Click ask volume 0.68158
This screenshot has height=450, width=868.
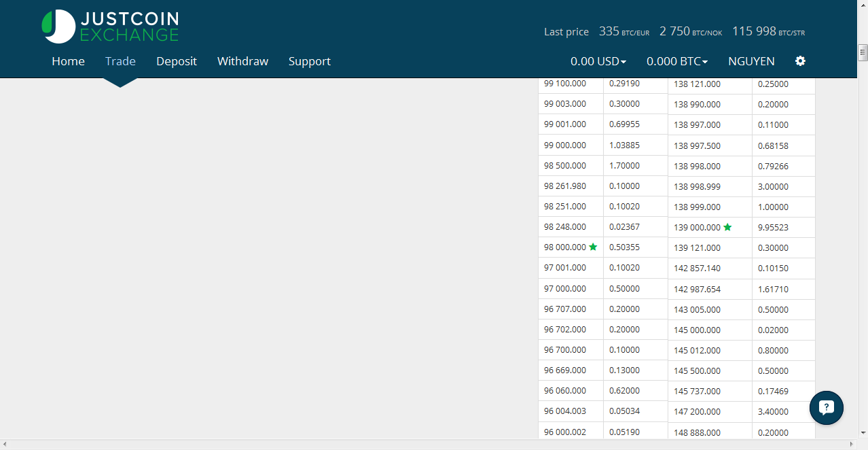(x=773, y=145)
